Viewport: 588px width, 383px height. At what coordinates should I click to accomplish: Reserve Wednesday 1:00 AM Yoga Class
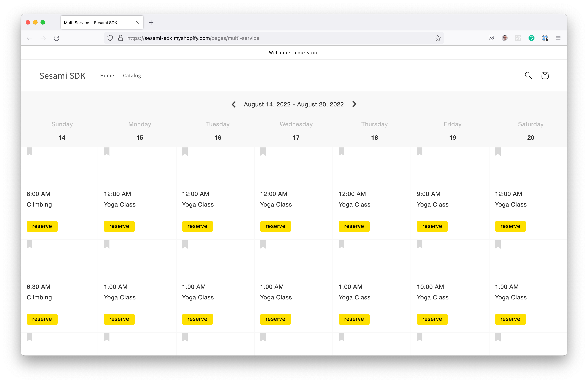click(275, 319)
